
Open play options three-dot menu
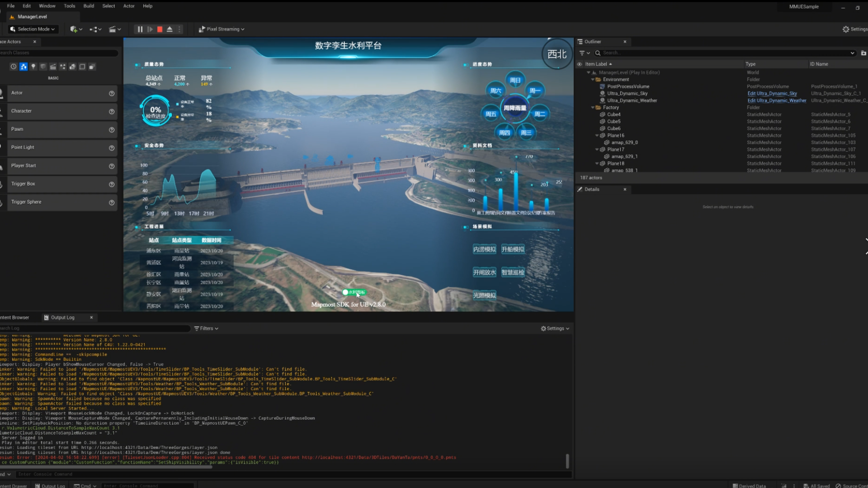pyautogui.click(x=179, y=29)
